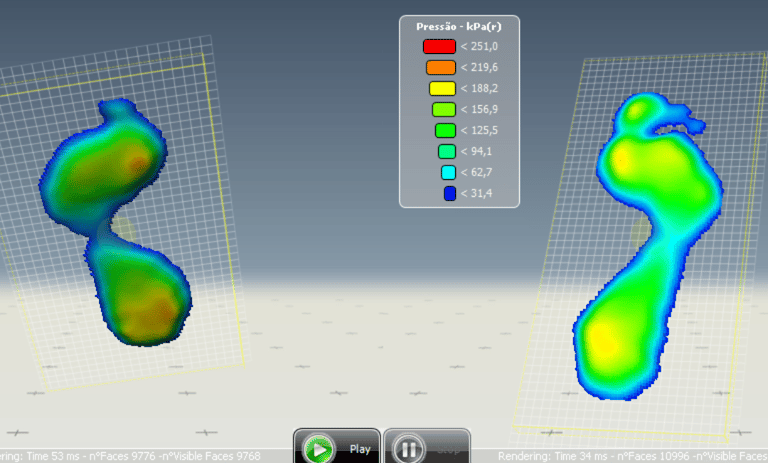Click the 'n°Faces 9776' status entry
Screen dimensions: 768x463
pos(123,456)
